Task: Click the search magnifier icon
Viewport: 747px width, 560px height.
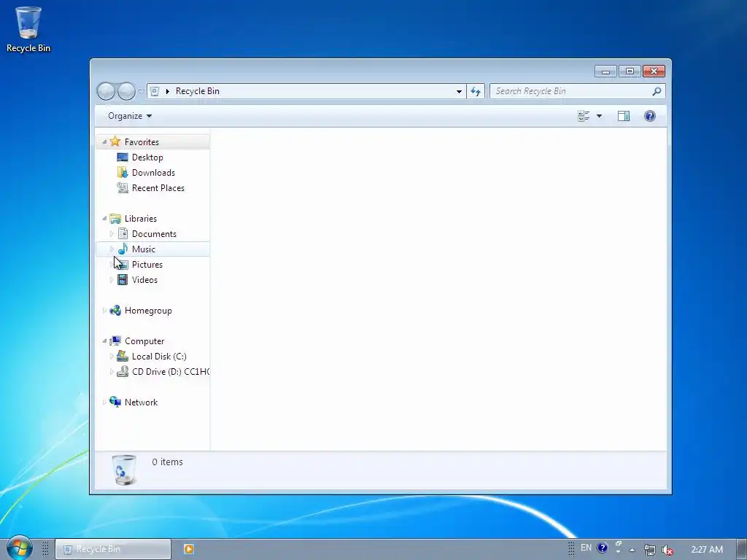Action: (x=657, y=91)
